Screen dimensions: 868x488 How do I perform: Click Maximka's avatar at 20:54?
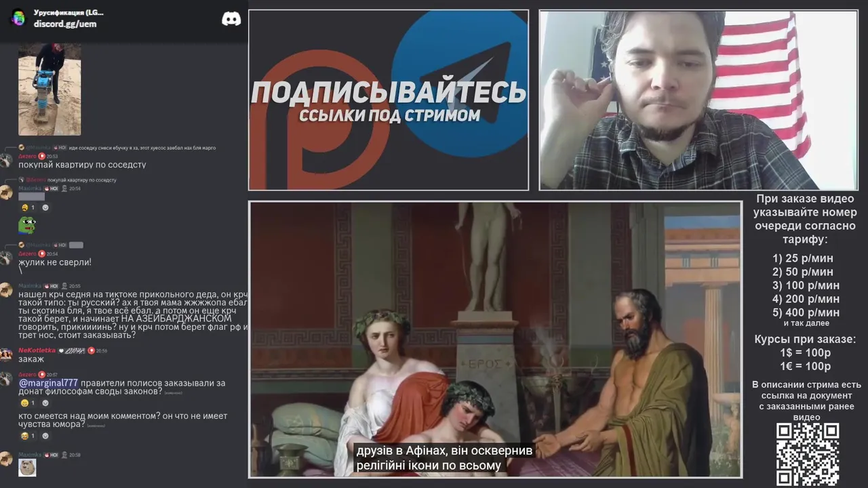(6, 192)
